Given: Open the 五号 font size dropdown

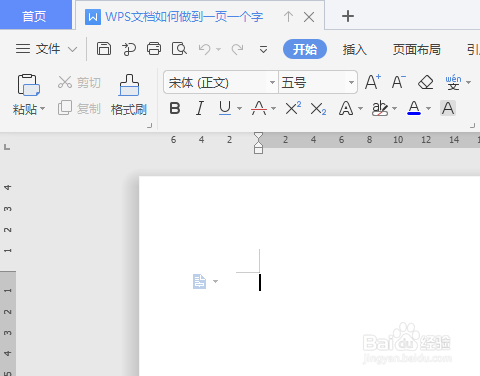Looking at the screenshot, I should (x=351, y=82).
